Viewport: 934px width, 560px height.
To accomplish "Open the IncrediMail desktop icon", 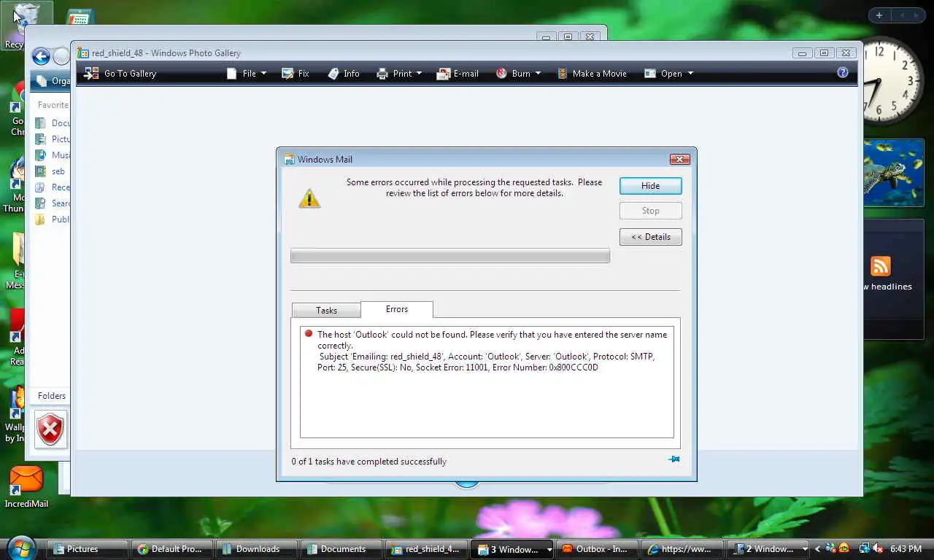I will [26, 487].
